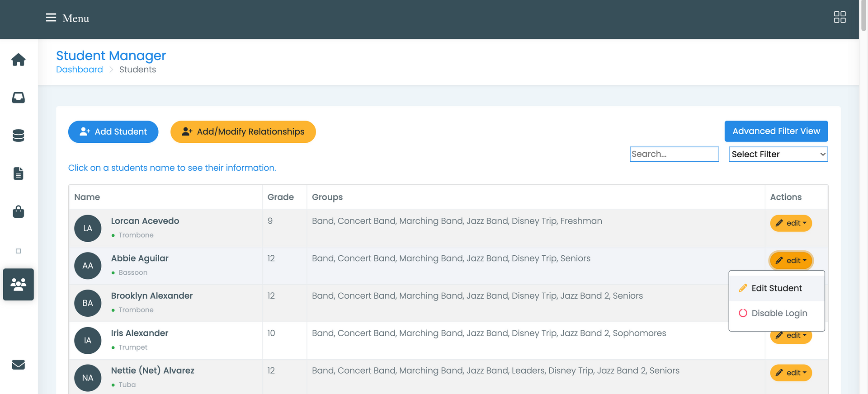Click the BA avatar for Brooklyn Alexander
The image size is (868, 394).
coord(88,303)
